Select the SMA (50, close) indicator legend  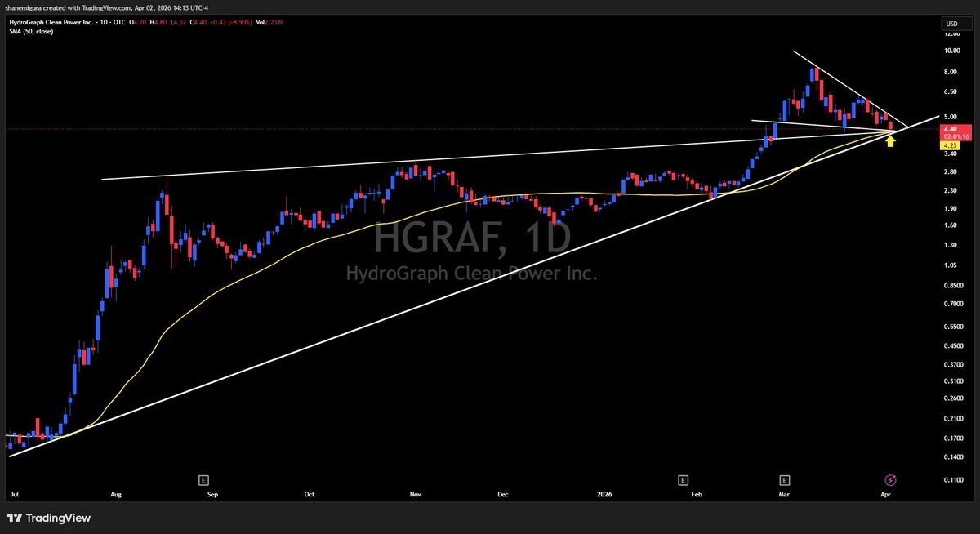pos(29,32)
